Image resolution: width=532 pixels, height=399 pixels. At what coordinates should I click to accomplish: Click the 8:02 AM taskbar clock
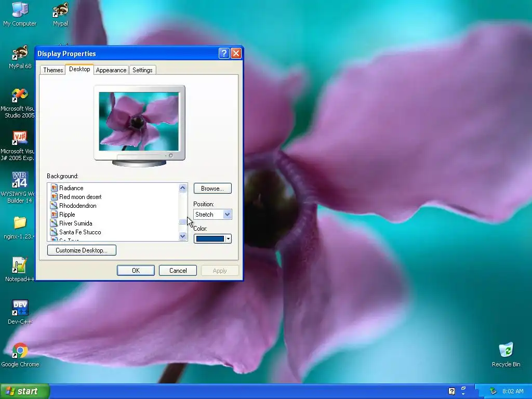513,391
